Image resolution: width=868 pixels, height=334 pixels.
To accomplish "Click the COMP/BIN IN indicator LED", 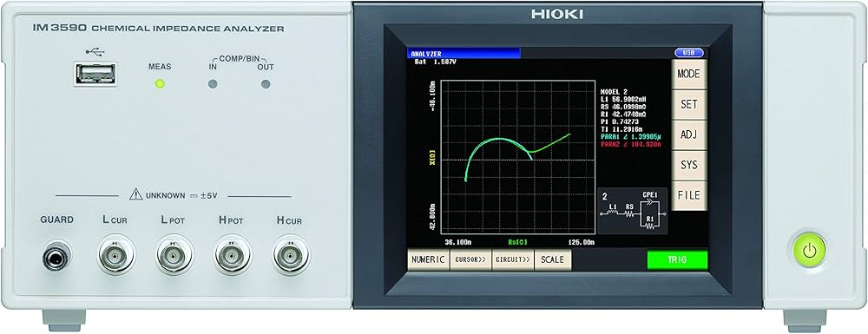I will (x=213, y=84).
